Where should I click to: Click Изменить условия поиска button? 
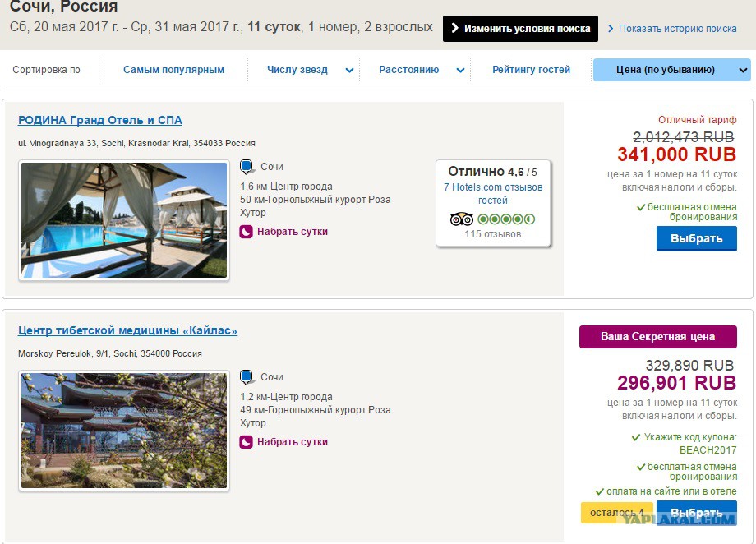click(520, 29)
